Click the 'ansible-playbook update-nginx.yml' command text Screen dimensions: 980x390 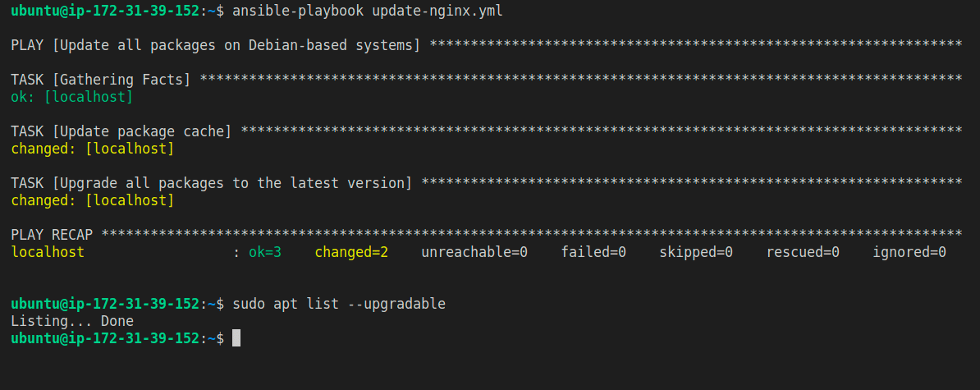pos(368,11)
